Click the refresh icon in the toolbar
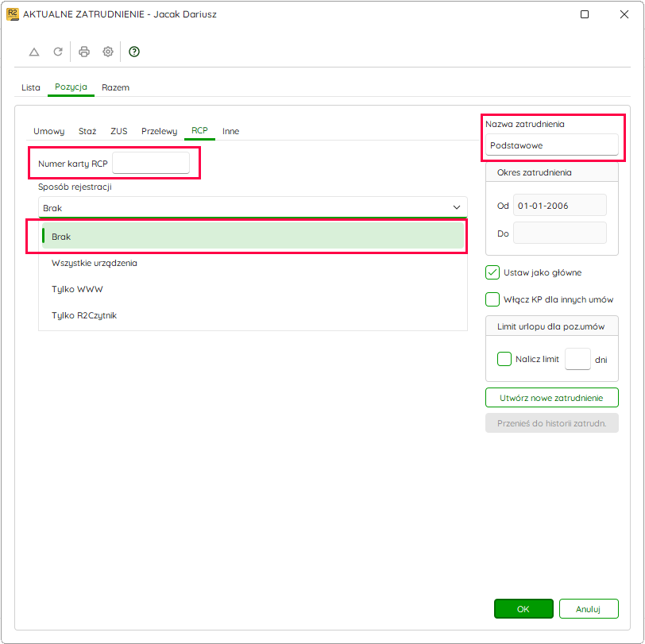Viewport: 645px width, 644px height. click(58, 52)
